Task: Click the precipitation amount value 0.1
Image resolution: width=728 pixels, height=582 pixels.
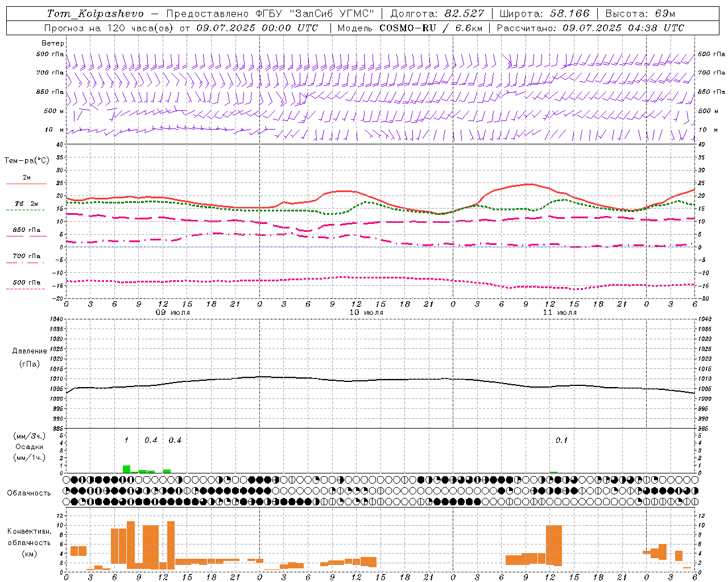Action: click(x=561, y=440)
